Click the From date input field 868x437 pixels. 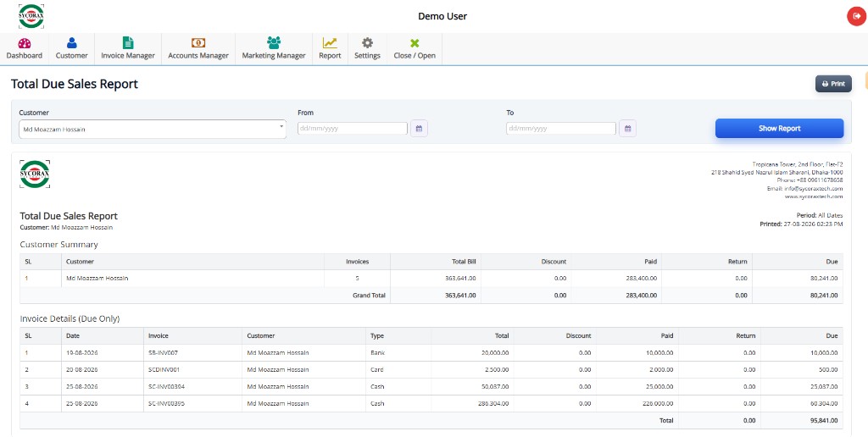pos(352,129)
